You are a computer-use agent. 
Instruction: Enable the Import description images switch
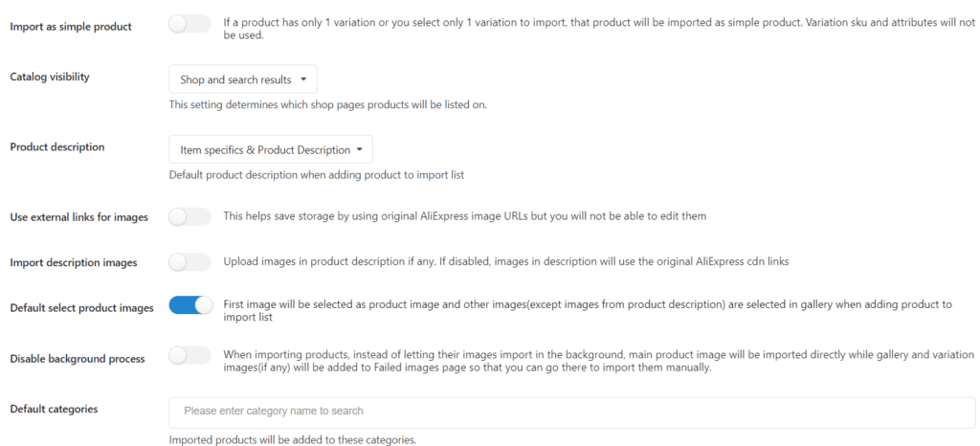point(189,261)
